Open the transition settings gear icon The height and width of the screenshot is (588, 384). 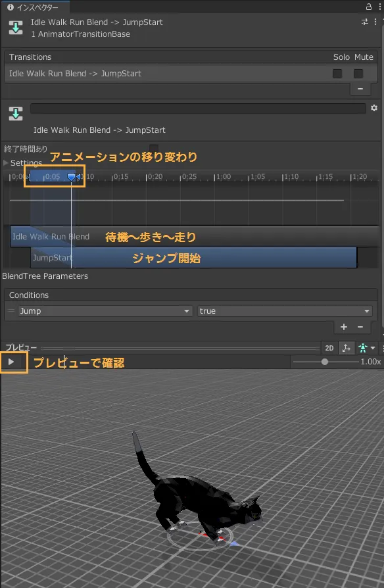click(374, 108)
